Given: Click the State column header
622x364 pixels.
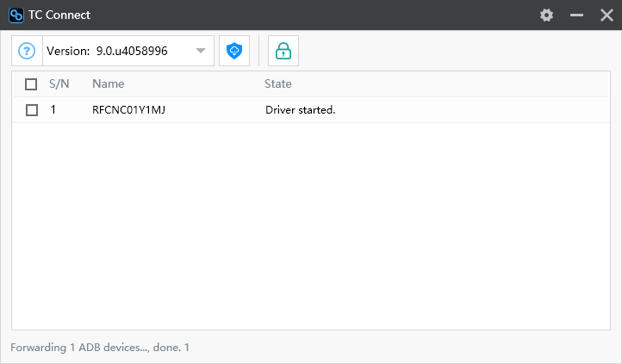Looking at the screenshot, I should tap(278, 84).
